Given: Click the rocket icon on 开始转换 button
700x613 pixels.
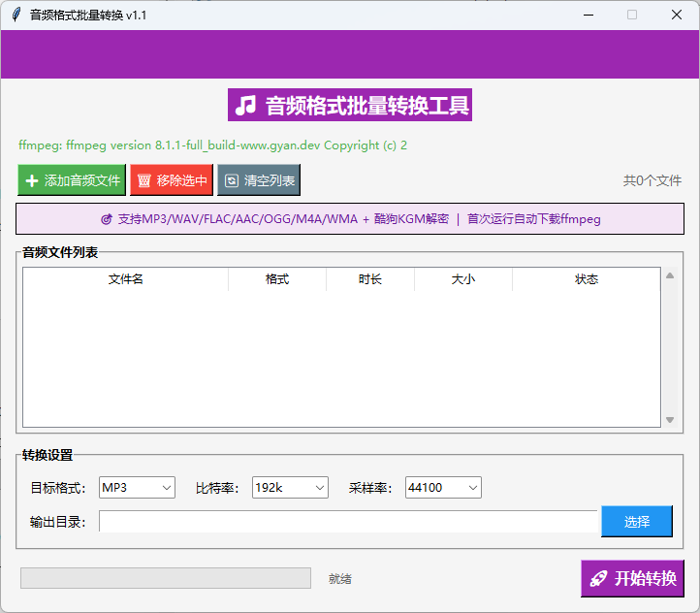Looking at the screenshot, I should (598, 579).
